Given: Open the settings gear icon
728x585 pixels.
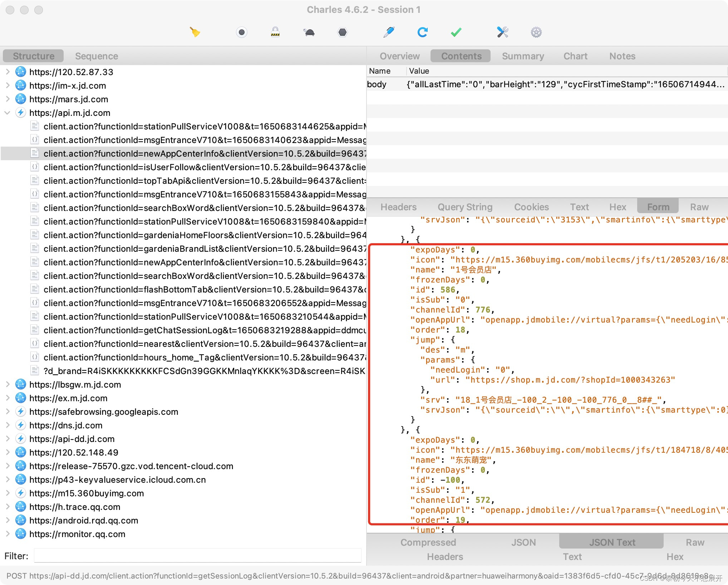Looking at the screenshot, I should click(536, 32).
